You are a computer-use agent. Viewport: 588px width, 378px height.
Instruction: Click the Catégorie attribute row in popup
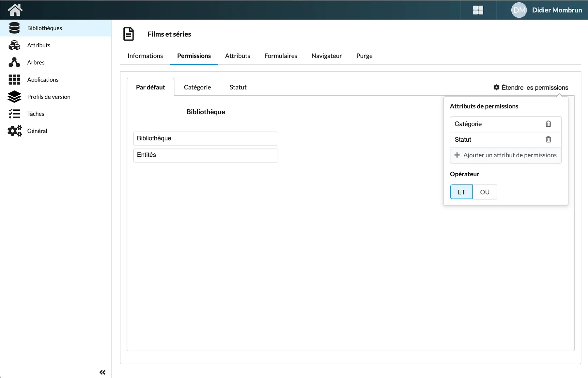(x=506, y=124)
